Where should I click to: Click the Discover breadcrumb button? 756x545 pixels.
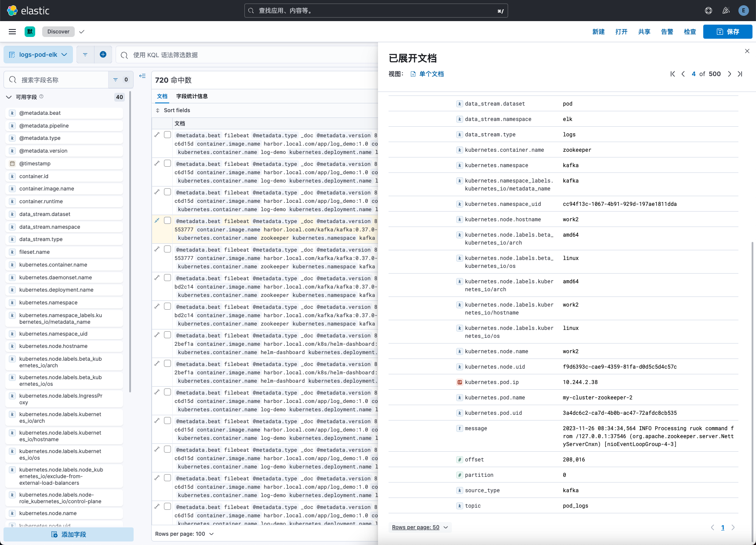point(58,32)
